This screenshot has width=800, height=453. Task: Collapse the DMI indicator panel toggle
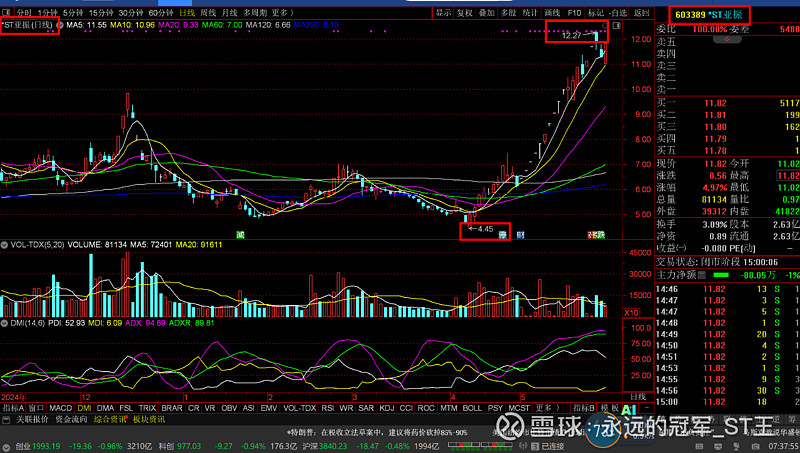tap(4, 323)
